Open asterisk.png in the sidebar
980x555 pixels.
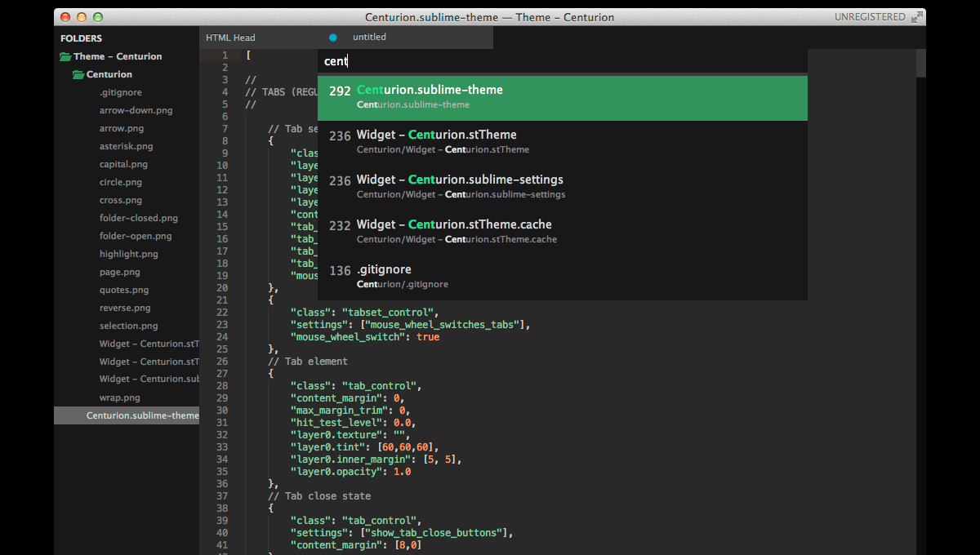[127, 146]
